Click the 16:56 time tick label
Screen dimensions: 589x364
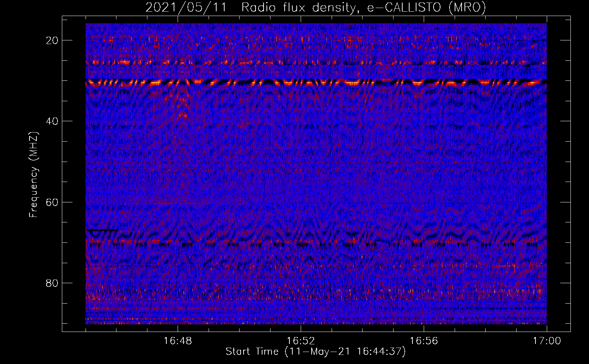coord(424,341)
